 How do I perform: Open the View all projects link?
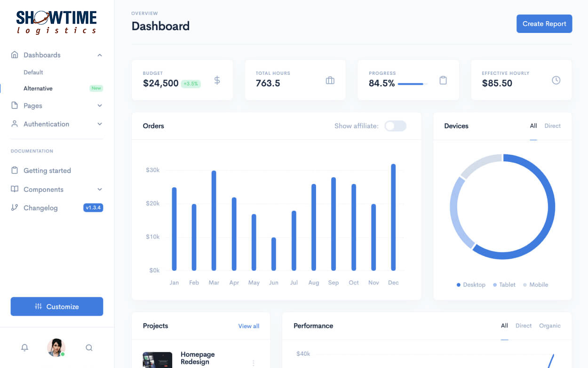click(248, 326)
